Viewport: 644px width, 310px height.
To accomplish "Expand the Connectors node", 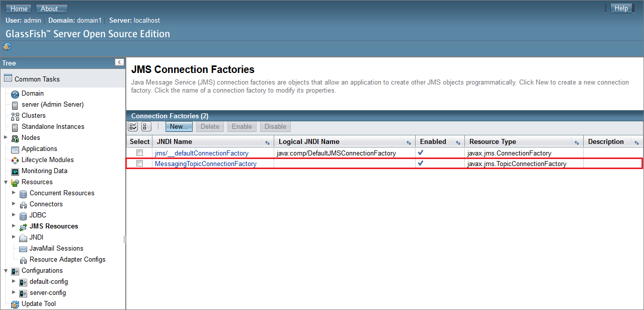I will 14,204.
